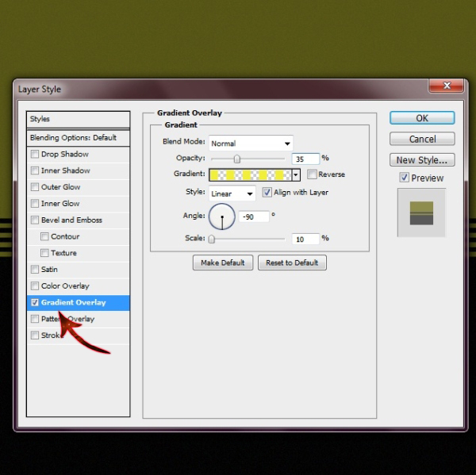Click the OK button
Screen dimensions: 476x475
coord(422,118)
